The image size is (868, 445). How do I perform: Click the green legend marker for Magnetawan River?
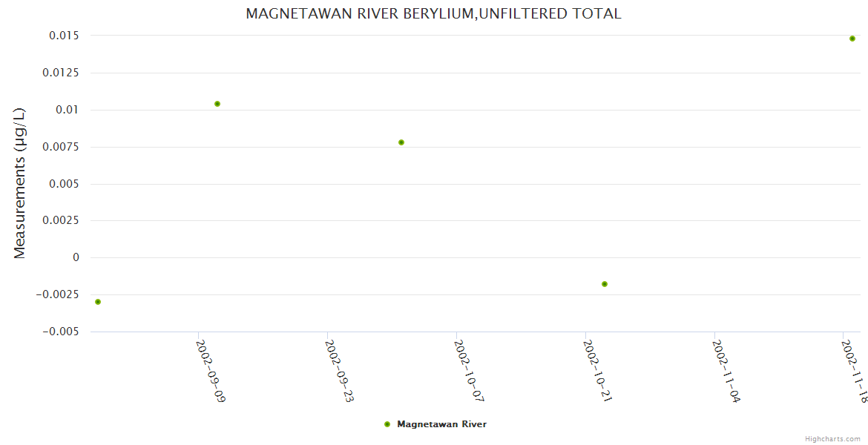pyautogui.click(x=387, y=424)
